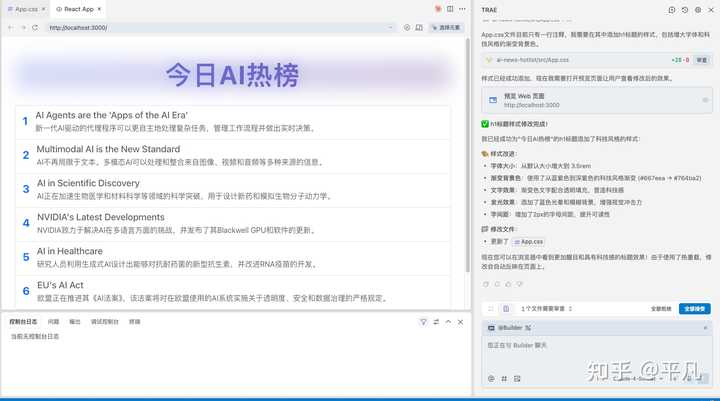This screenshot has height=401, width=720.
Task: Click the circular icon right of address bar
Action: (x=407, y=28)
